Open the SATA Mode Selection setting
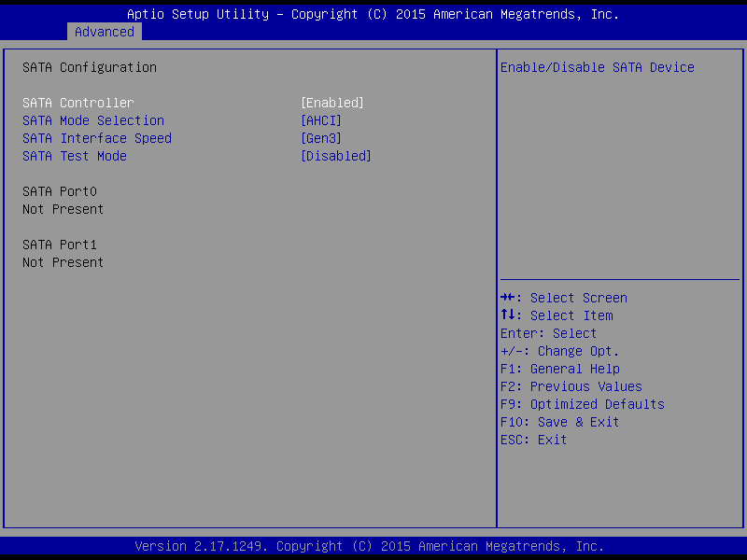Screen dimensions: 747x560 click(93, 120)
